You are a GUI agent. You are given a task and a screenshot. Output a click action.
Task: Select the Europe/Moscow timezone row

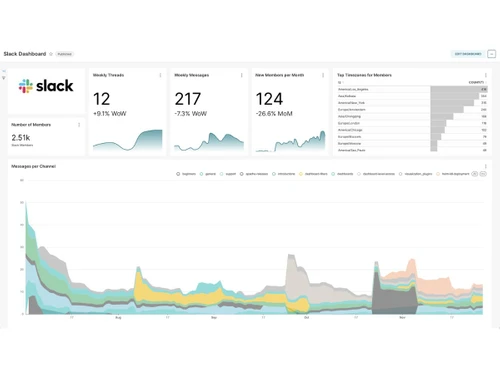point(413,144)
